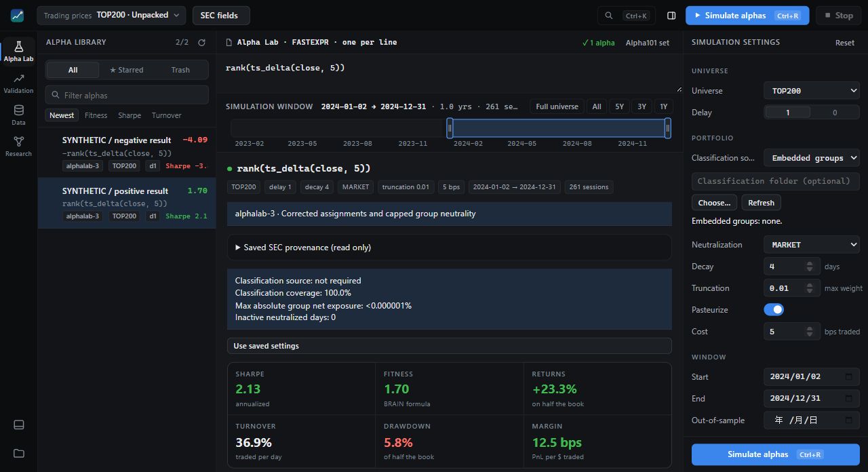Screen dimensions: 868x472
Task: Select the 1Y window preset
Action: [664, 106]
